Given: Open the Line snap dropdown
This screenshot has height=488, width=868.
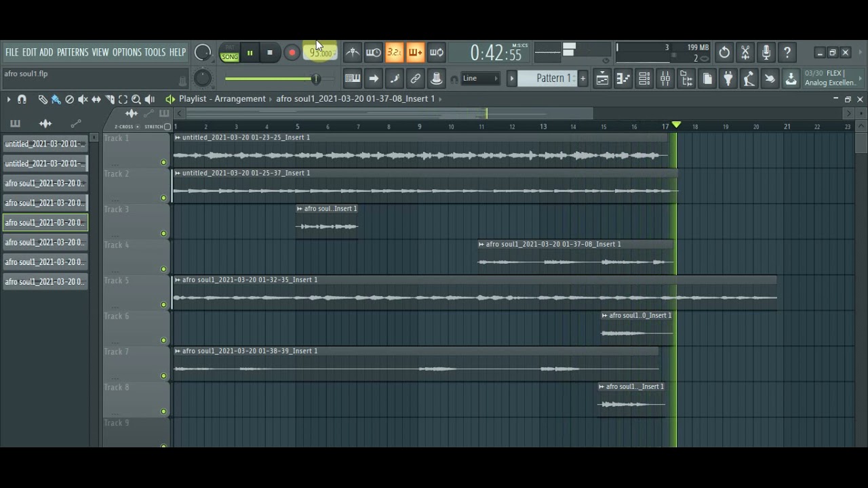Looking at the screenshot, I should [x=480, y=79].
